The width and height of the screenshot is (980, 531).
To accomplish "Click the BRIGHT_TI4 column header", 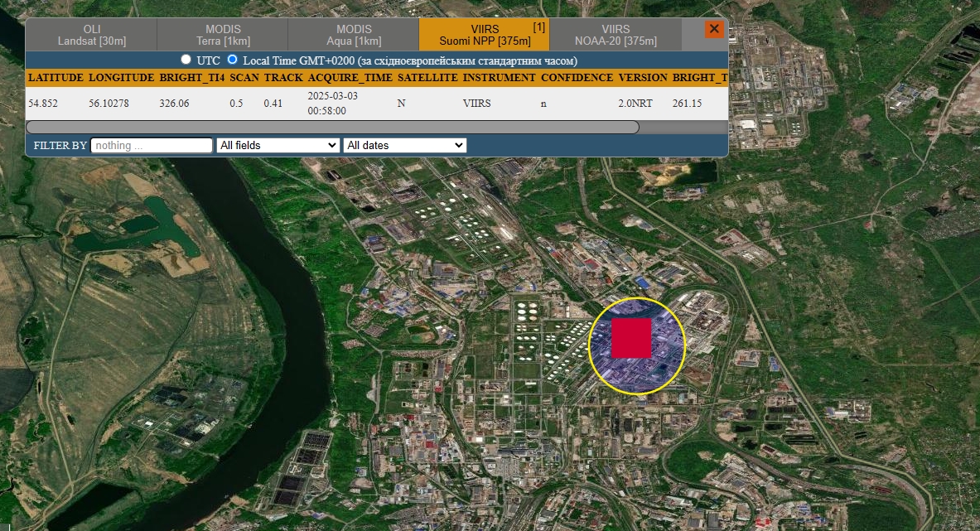I will coord(192,78).
